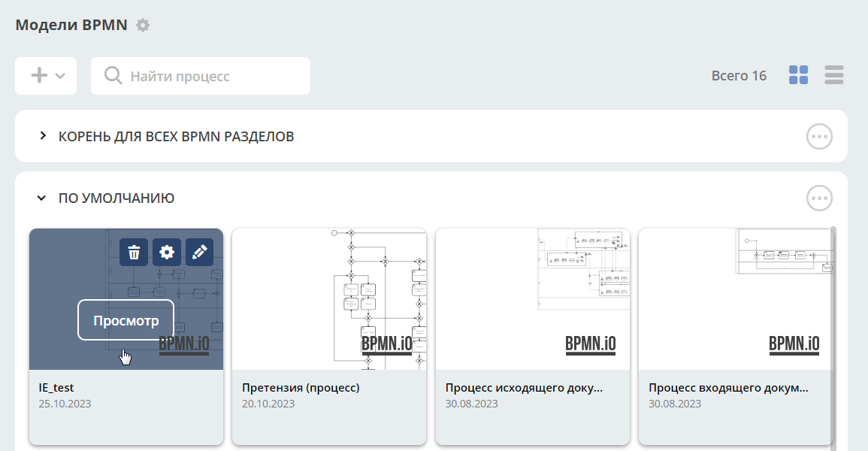Select Процесс входящего докум... title text

[x=728, y=388]
